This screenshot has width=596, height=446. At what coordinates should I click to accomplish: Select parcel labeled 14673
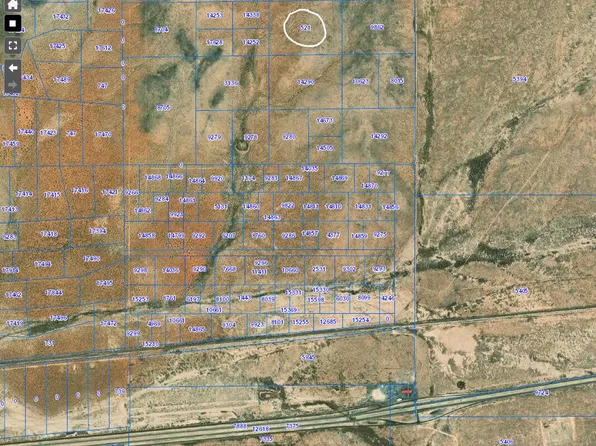[x=324, y=121]
